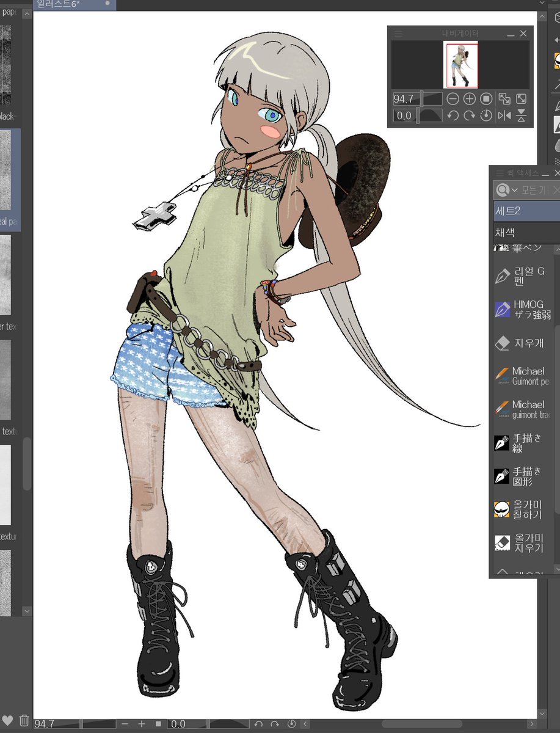Viewport: 560px width, 733px height.
Task: Click the material panel vertical scrollbar
Action: pyautogui.click(x=27, y=463)
